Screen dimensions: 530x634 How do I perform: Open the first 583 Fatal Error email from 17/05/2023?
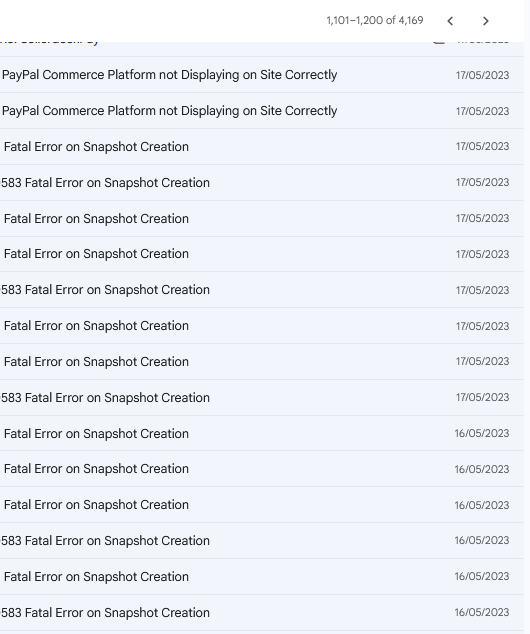(x=262, y=182)
